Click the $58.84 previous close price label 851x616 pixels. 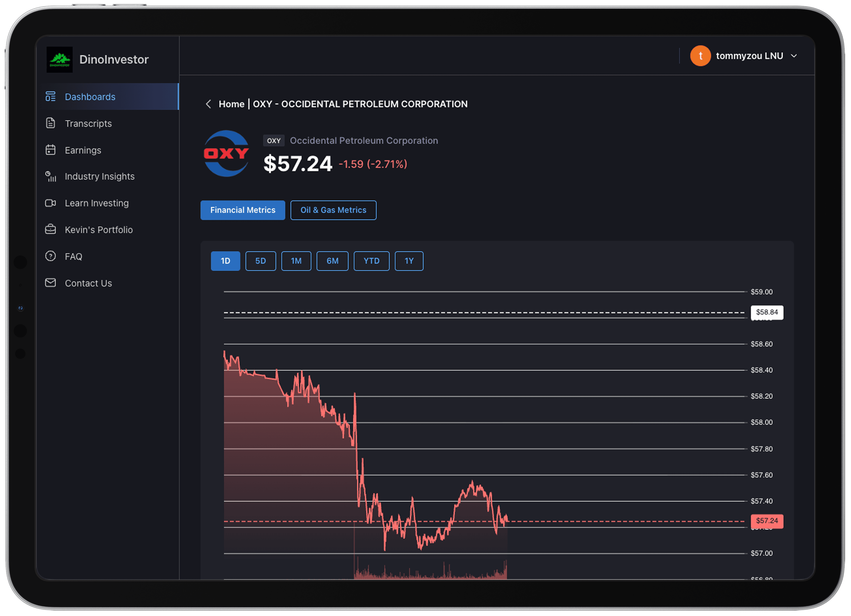point(767,312)
